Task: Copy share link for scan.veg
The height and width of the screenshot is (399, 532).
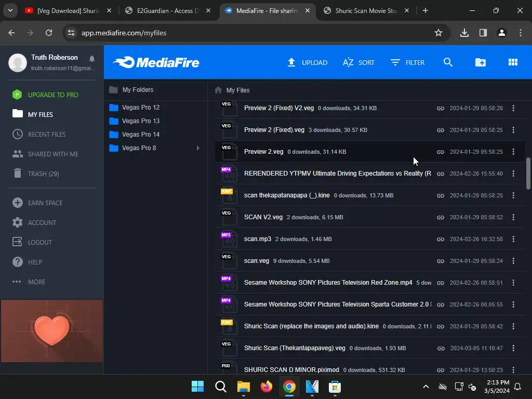Action: 441,261
